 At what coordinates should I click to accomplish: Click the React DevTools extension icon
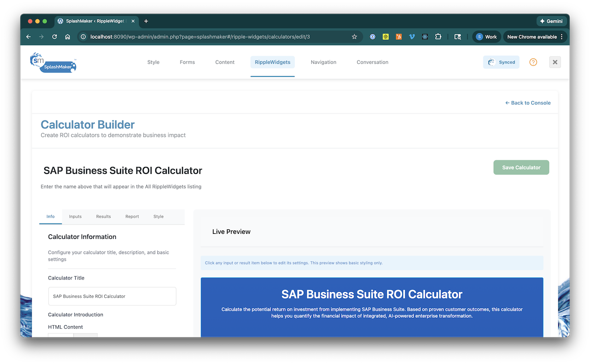(x=425, y=37)
